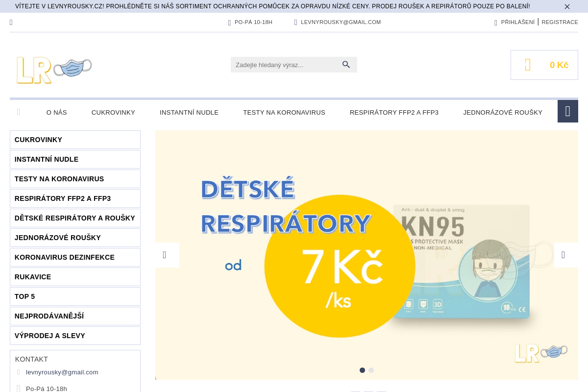
Task: Click the user icon beside PŘIHLÁŠENÍ
Action: (496, 22)
